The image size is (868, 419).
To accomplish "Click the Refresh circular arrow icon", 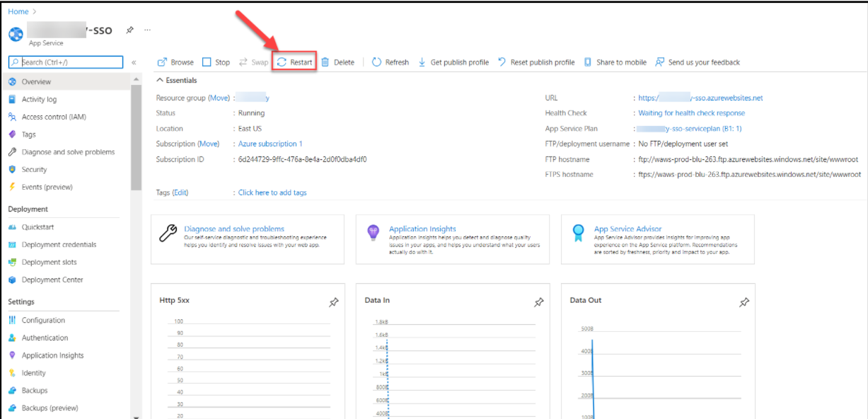I will tap(376, 62).
